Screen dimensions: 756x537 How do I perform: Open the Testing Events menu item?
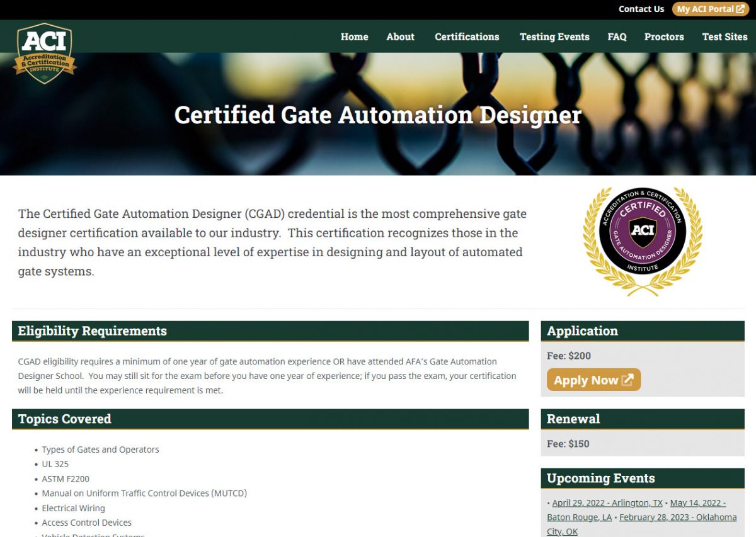[554, 37]
